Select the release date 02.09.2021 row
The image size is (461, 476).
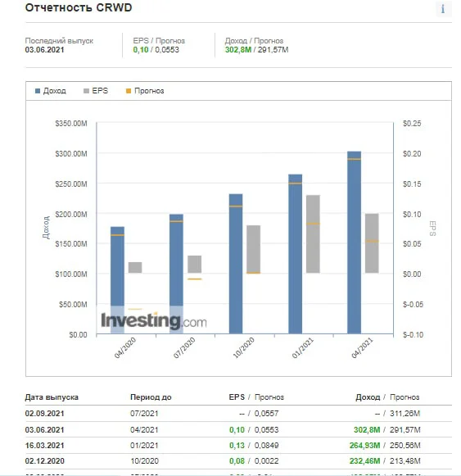[x=238, y=414]
